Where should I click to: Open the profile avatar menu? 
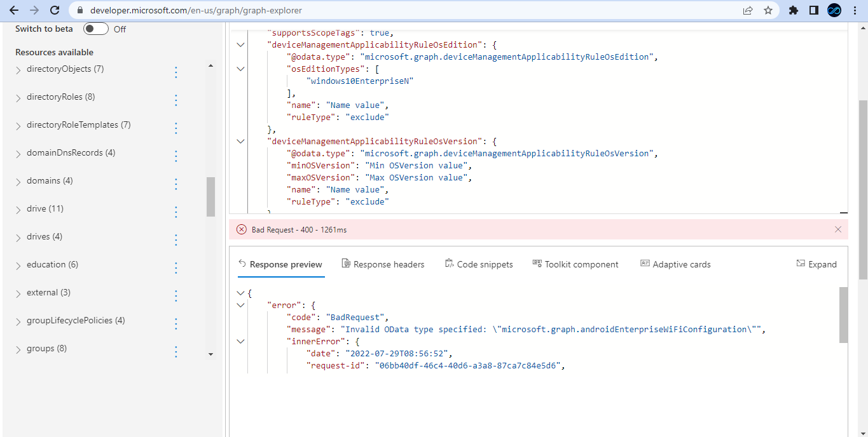point(834,10)
